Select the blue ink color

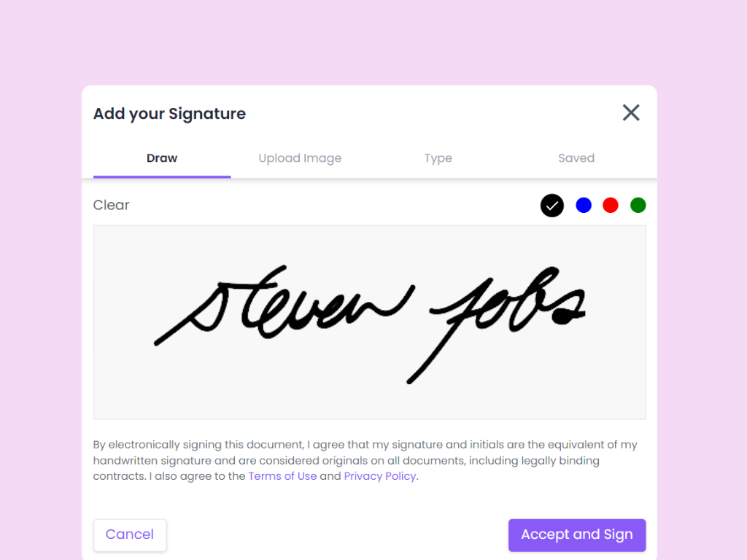[583, 205]
